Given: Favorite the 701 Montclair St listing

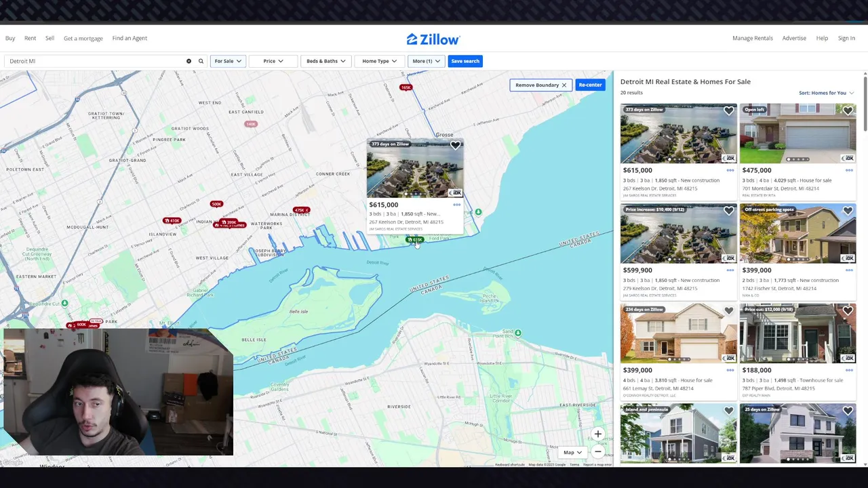Looking at the screenshot, I should click(848, 110).
